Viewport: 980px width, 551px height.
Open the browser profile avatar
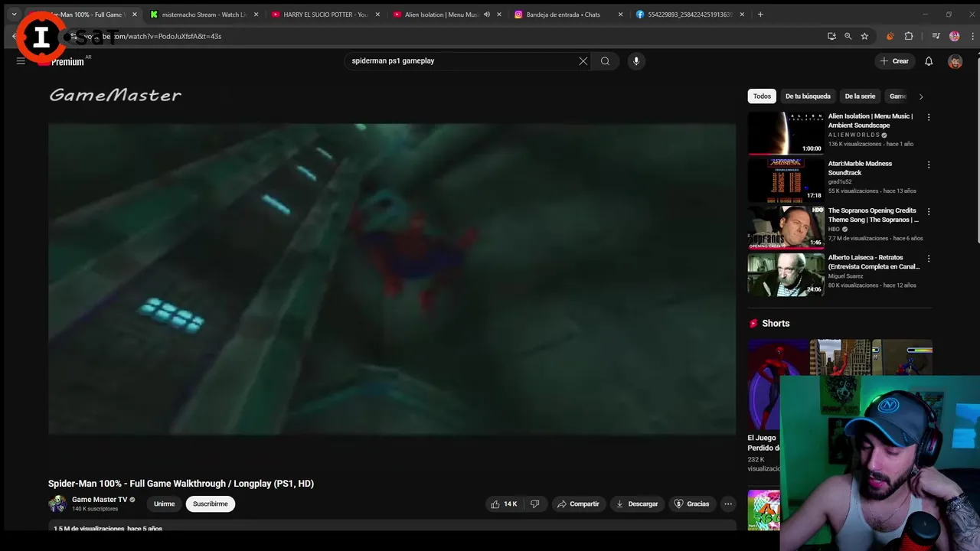click(x=954, y=36)
